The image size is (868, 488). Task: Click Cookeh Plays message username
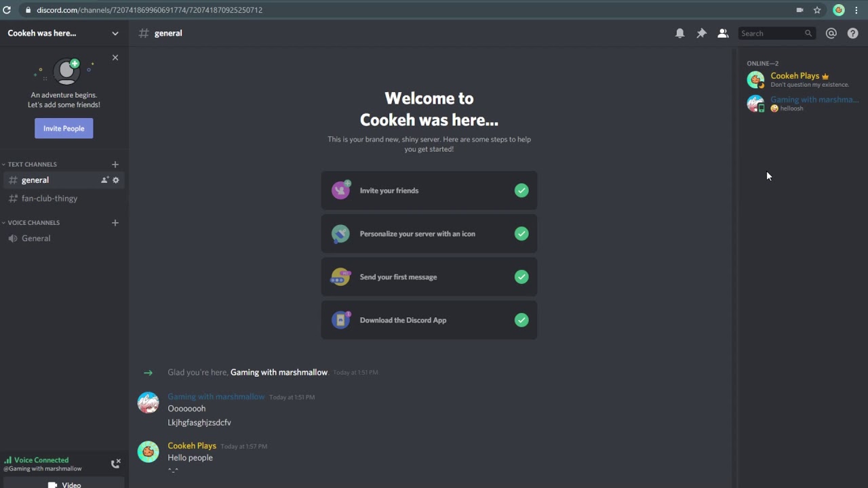192,446
